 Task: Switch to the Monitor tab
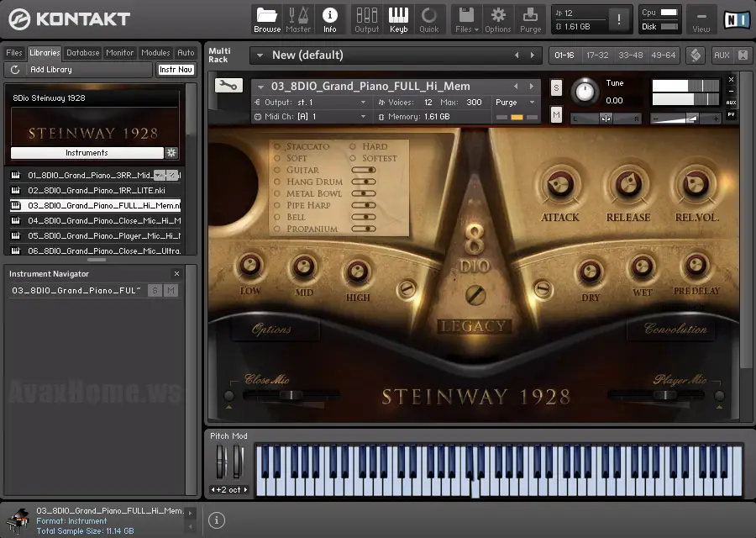pos(119,53)
